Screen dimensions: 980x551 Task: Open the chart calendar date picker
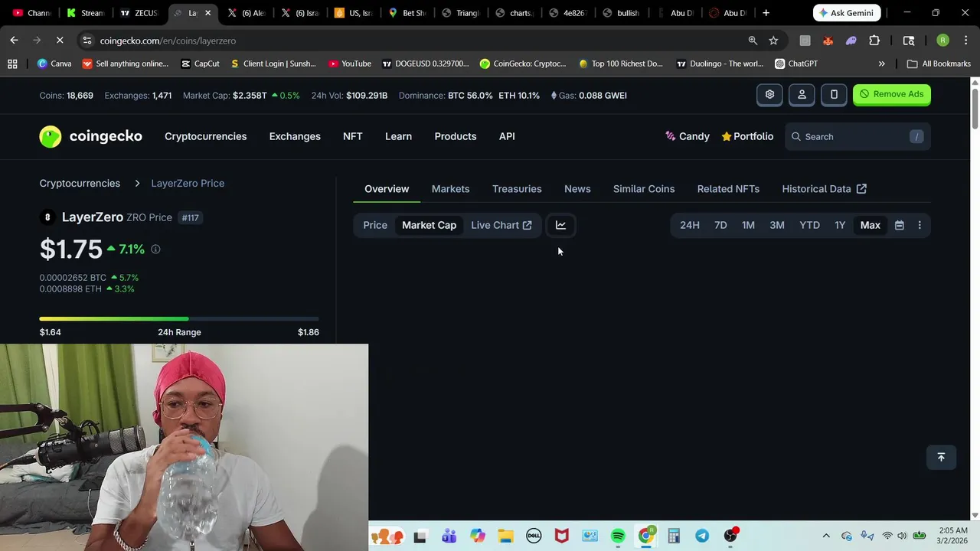[x=900, y=225]
